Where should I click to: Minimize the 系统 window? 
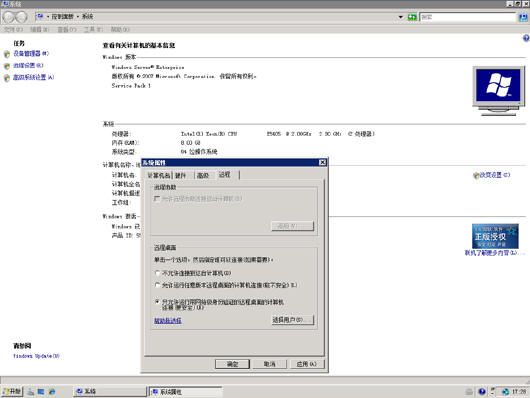coord(510,4)
